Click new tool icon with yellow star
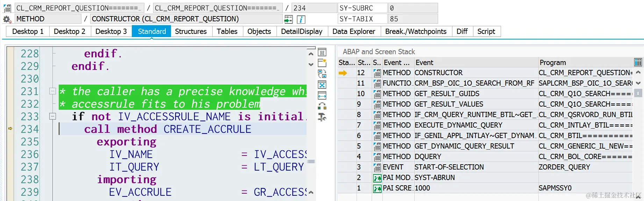The width and height of the screenshot is (644, 201). 322,63
